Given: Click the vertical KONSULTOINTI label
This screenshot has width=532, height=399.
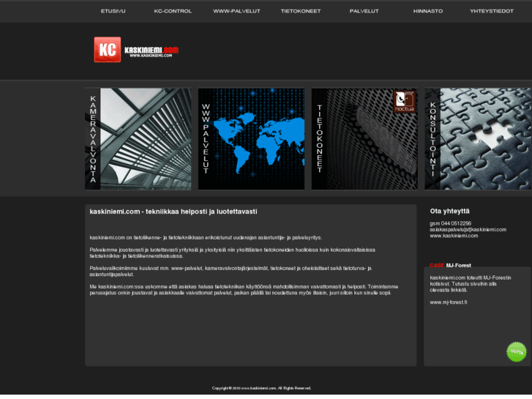Looking at the screenshot, I should click(x=432, y=139).
